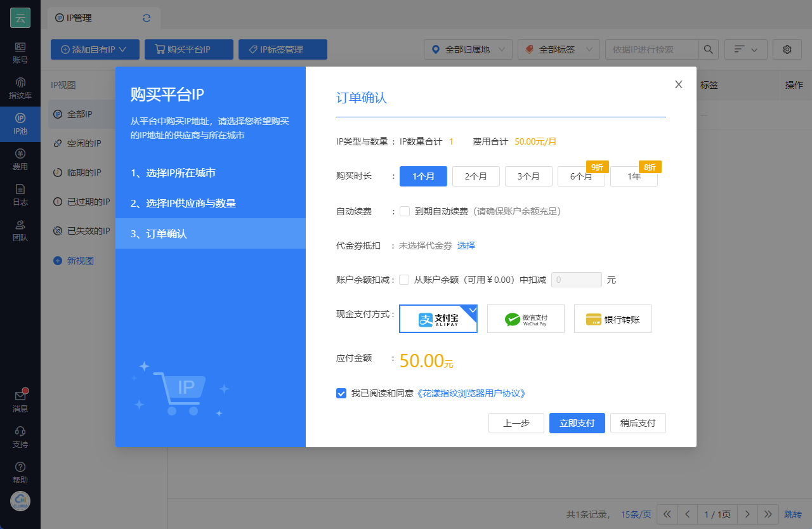This screenshot has width=812, height=529.
Task: Open the 花漾指纹浏览器用户协议 link
Action: pos(471,393)
